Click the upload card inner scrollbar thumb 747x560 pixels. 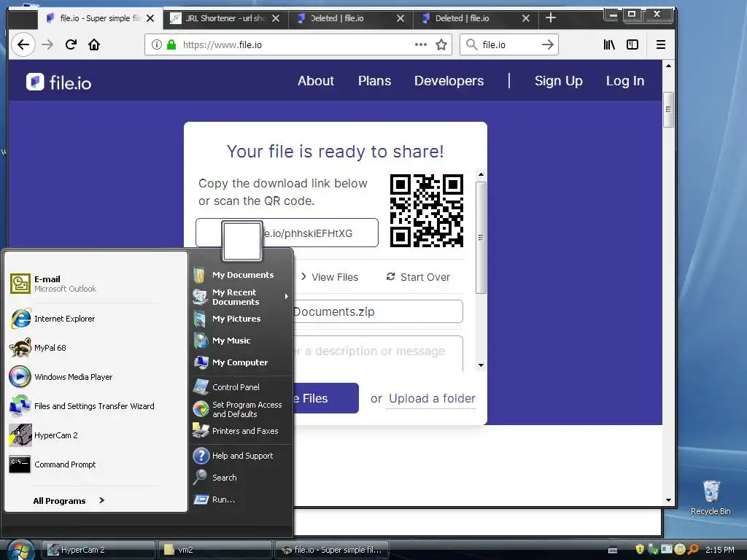(x=481, y=237)
